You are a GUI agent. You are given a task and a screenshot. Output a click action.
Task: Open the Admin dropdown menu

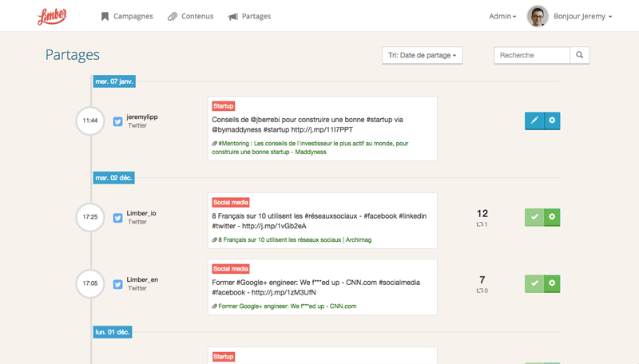coord(502,16)
